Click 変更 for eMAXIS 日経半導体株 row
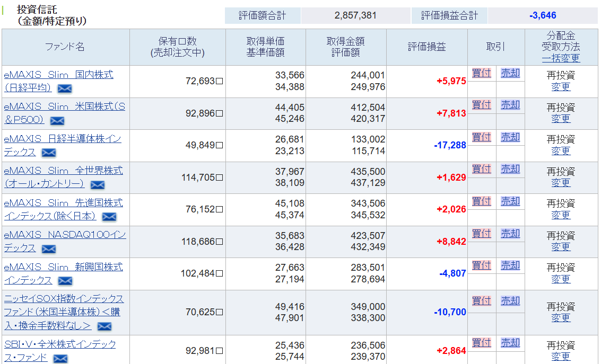Screen dimensions: 601x364 561,151
